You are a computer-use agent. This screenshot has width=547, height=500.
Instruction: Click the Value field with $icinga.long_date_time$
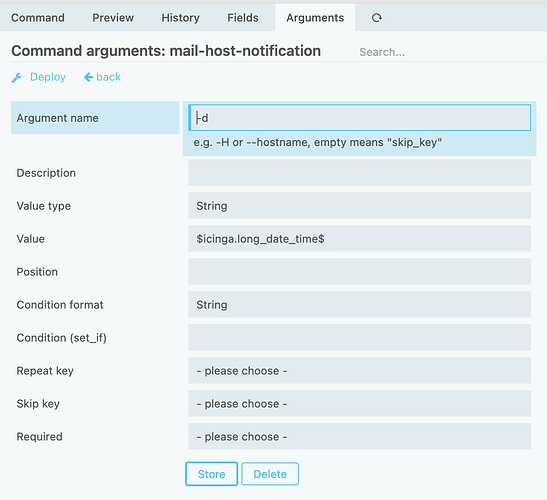[359, 239]
